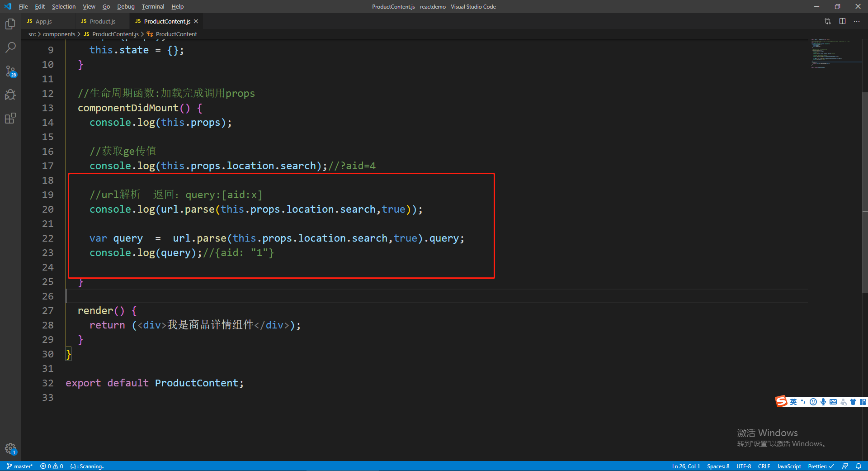
Task: Place cursor on componentDidMount line
Action: coord(140,108)
